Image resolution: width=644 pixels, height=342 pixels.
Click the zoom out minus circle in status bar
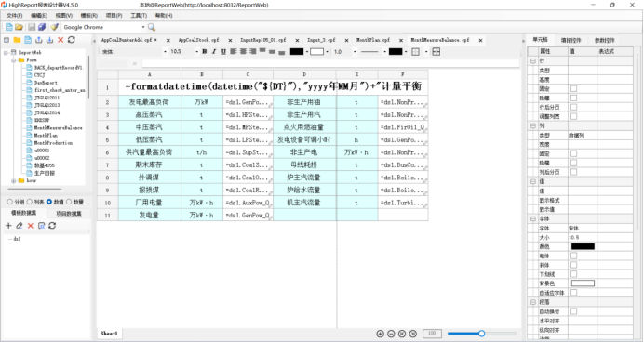pyautogui.click(x=391, y=334)
